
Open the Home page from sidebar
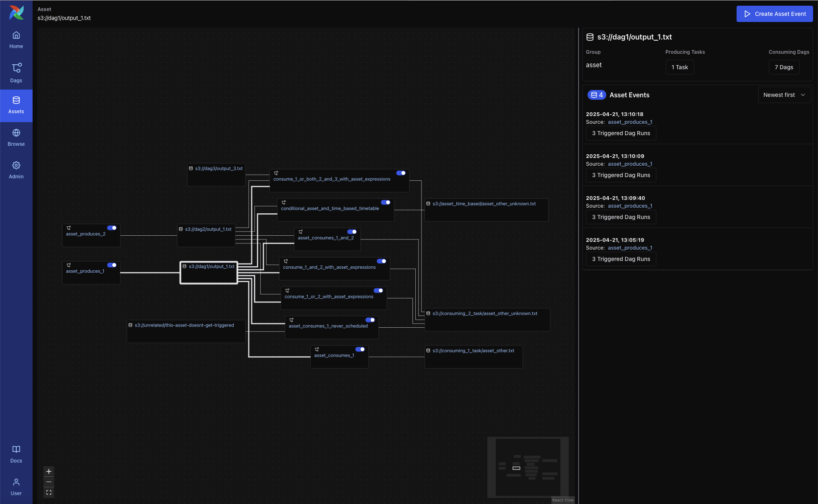16,40
